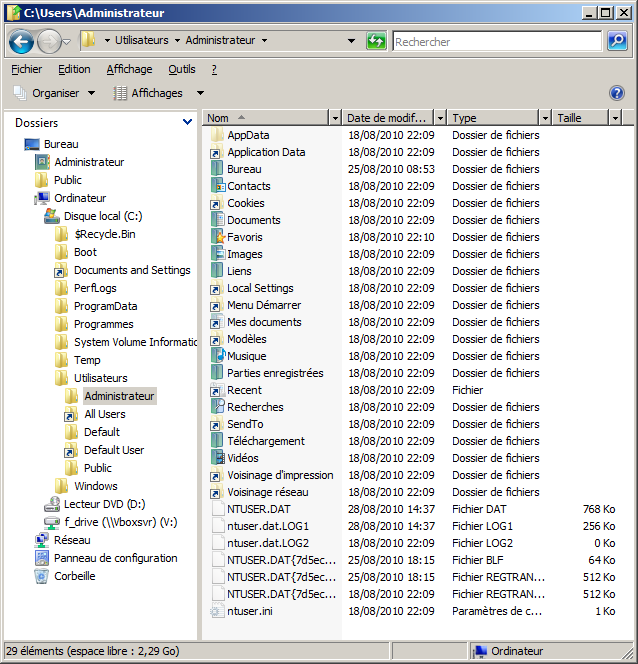The height and width of the screenshot is (664, 638).
Task: Open the Affichages dropdown arrow
Action: click(193, 93)
